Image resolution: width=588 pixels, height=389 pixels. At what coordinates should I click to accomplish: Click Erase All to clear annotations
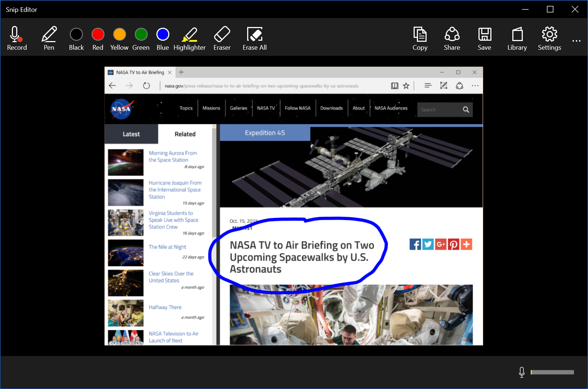[254, 38]
